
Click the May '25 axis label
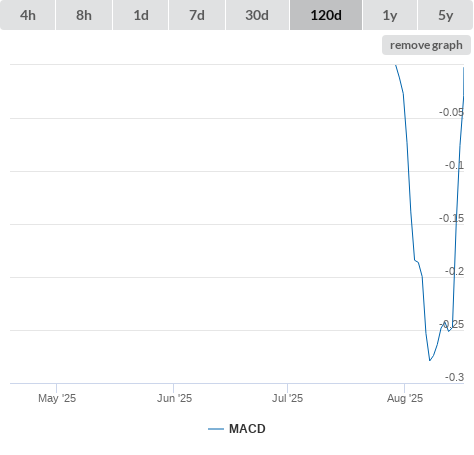[57, 398]
